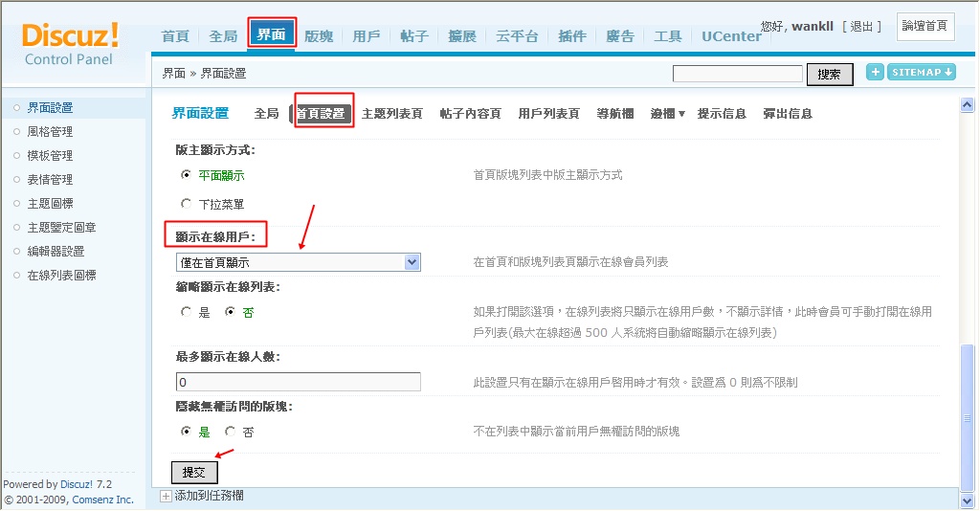Expand the 邊欄 submenu tab
The width and height of the screenshot is (980, 511).
(667, 114)
